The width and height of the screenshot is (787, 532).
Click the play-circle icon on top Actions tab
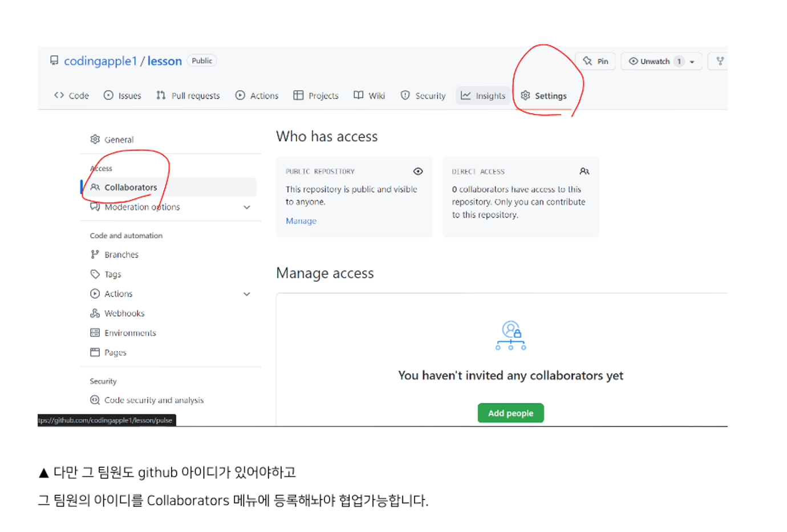pyautogui.click(x=240, y=95)
